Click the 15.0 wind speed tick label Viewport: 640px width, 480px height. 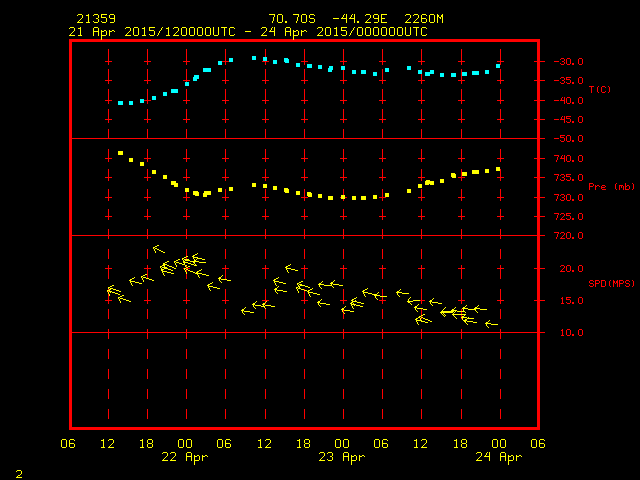tap(571, 301)
